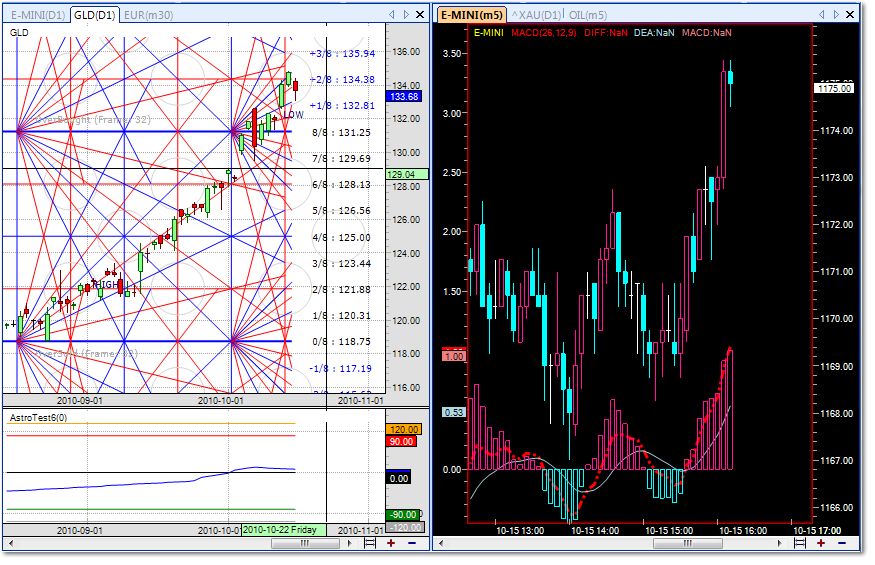This screenshot has width=875, height=565.
Task: Click the yellow E-MINI symbol label
Action: [x=488, y=32]
